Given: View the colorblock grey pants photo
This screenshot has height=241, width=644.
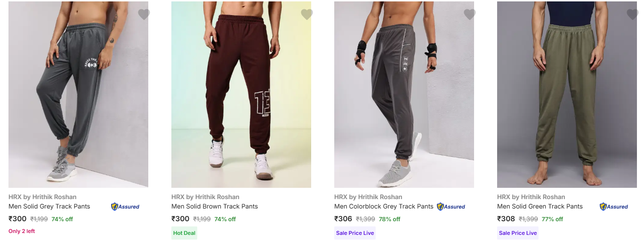Looking at the screenshot, I should coord(404,95).
